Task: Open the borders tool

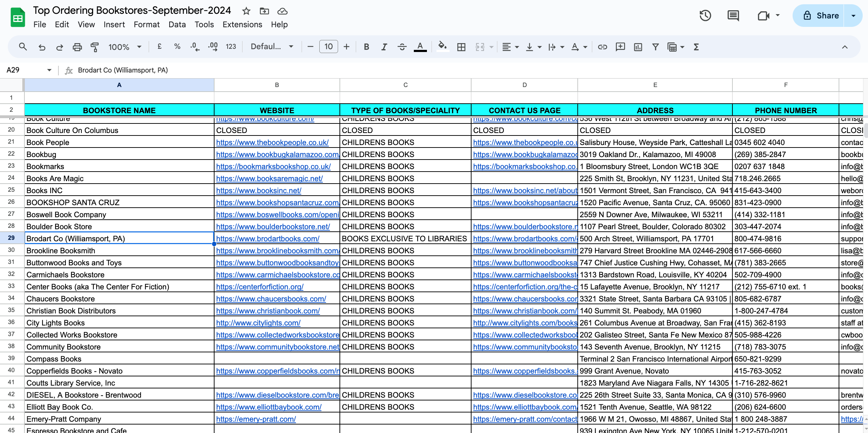Action: pyautogui.click(x=461, y=47)
